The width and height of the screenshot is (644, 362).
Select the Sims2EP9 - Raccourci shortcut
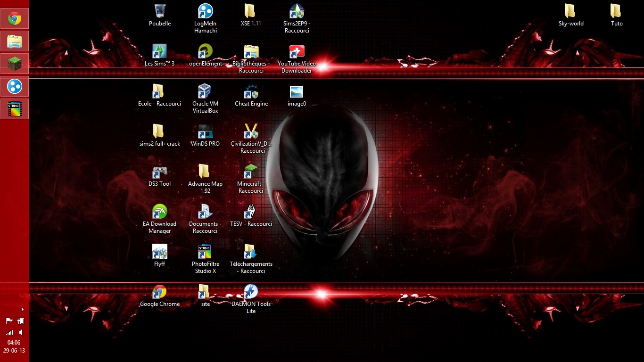pos(297,18)
